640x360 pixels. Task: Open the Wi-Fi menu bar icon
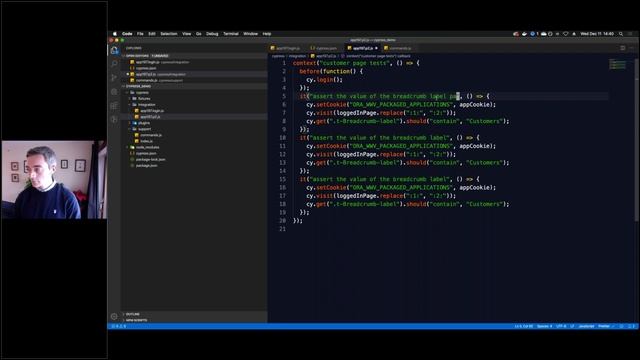point(565,34)
